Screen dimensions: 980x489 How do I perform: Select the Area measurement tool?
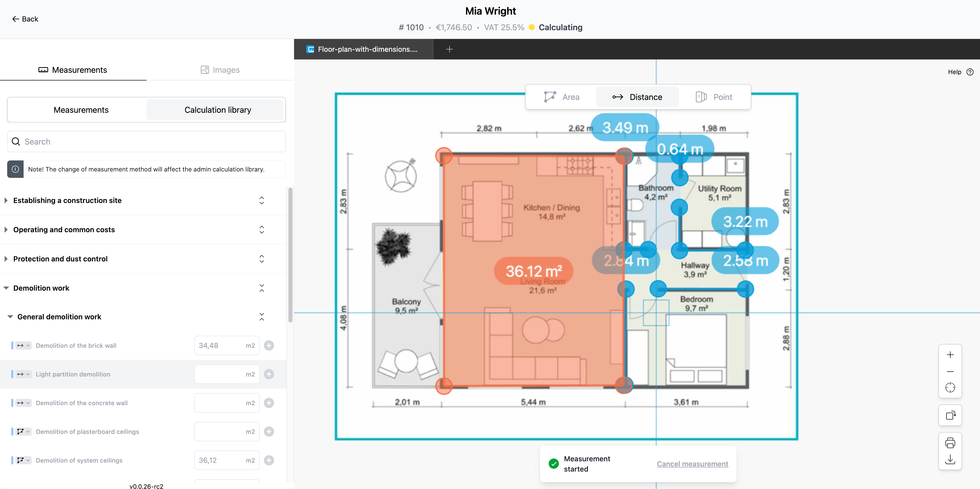point(561,97)
